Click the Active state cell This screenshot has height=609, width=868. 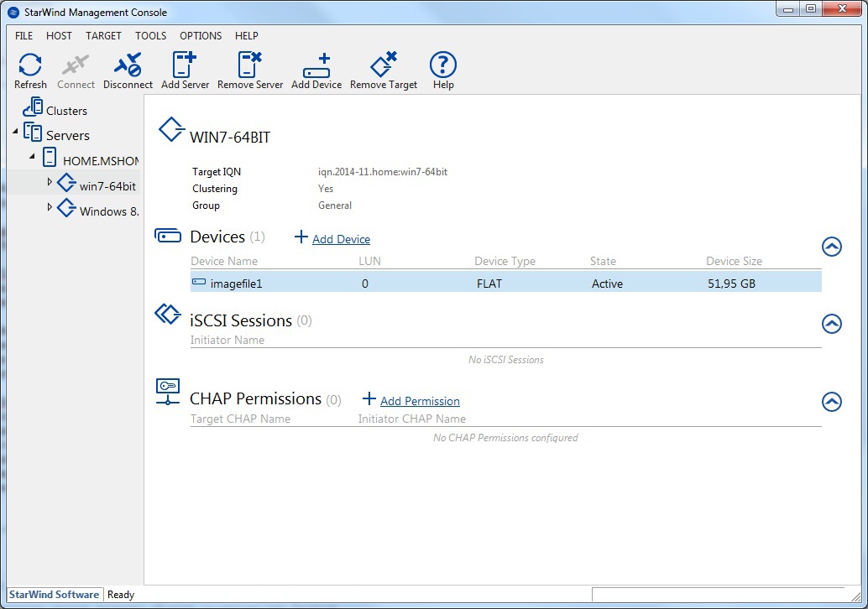click(607, 284)
